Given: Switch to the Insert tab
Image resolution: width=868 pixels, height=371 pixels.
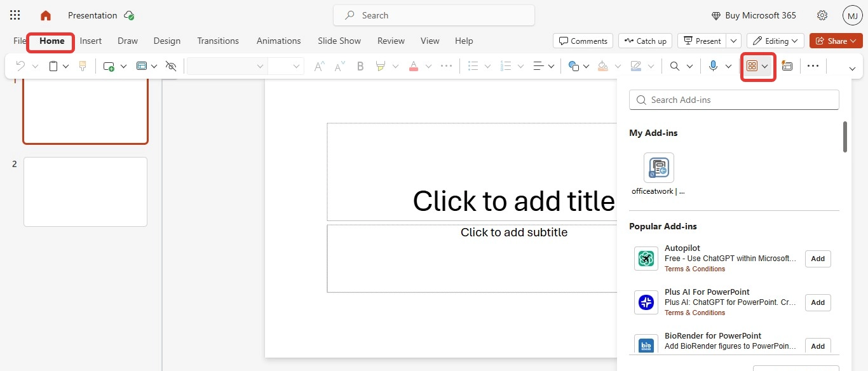Looking at the screenshot, I should pyautogui.click(x=91, y=41).
